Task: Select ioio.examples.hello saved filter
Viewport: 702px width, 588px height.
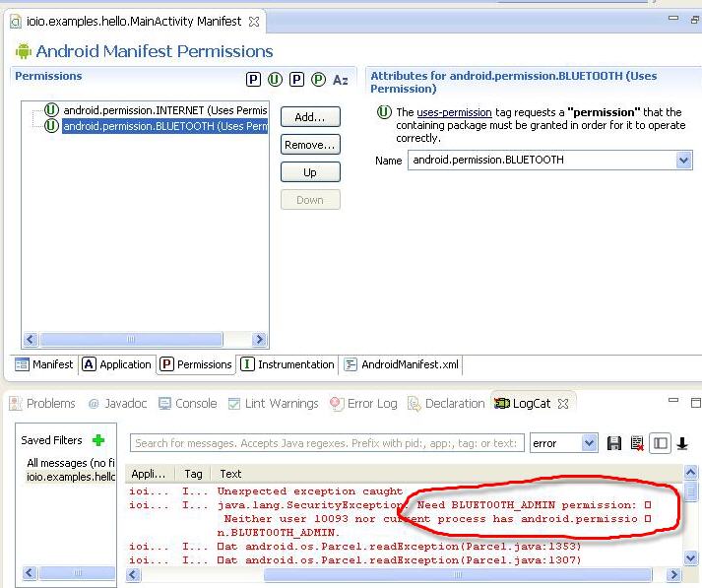Action: coord(70,477)
